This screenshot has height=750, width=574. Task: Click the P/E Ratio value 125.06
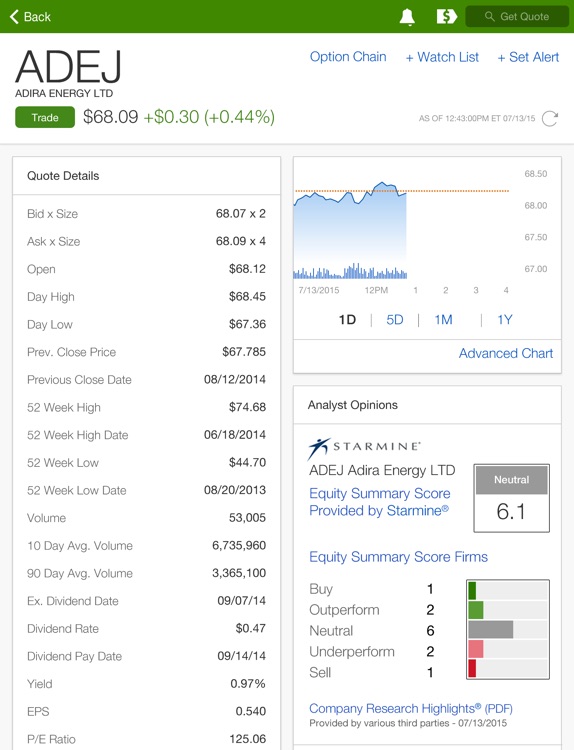point(248,739)
